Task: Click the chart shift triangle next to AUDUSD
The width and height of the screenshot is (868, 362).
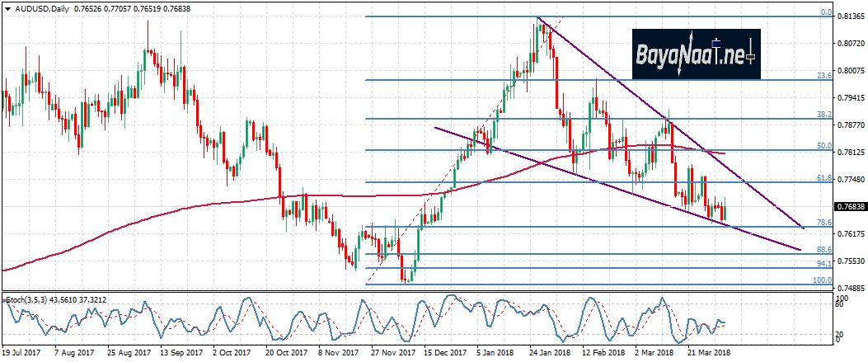Action: pos(7,8)
